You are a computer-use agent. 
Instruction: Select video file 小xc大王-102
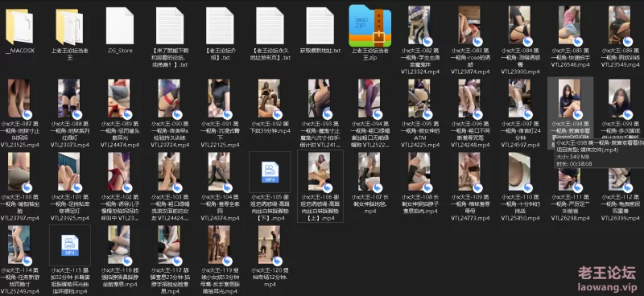coord(119,172)
